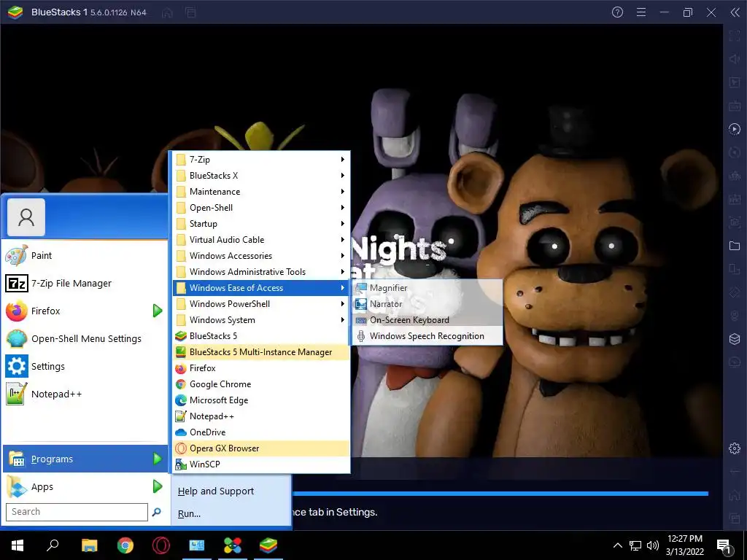Toggle fullscreen from BlueStacks sidebar
Viewport: 747px width, 560px height.
click(x=735, y=36)
